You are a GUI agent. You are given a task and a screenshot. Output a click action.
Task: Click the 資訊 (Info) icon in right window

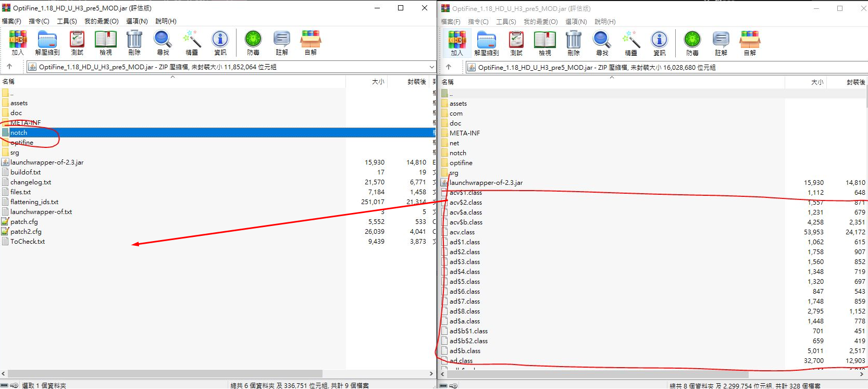659,43
